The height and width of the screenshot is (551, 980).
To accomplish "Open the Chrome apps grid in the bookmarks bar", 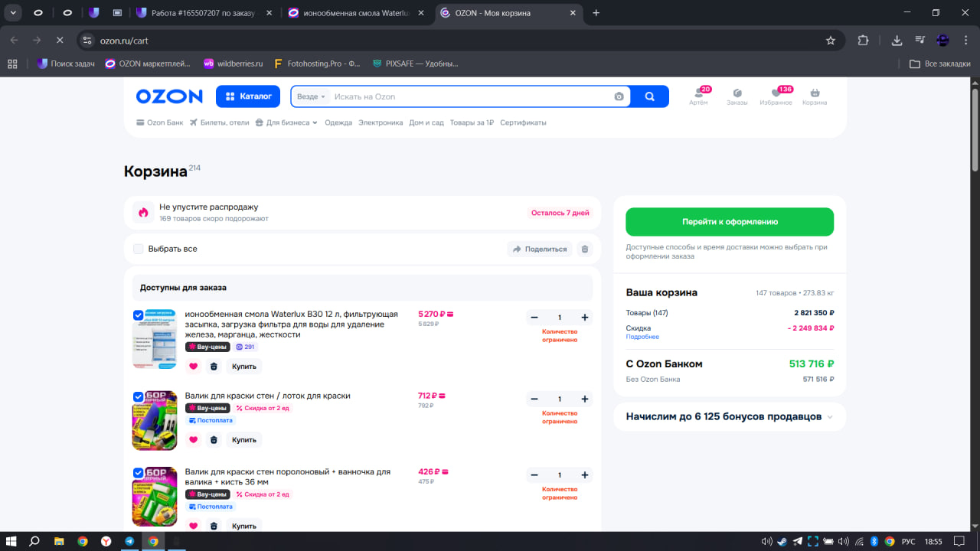I will pos(12,64).
